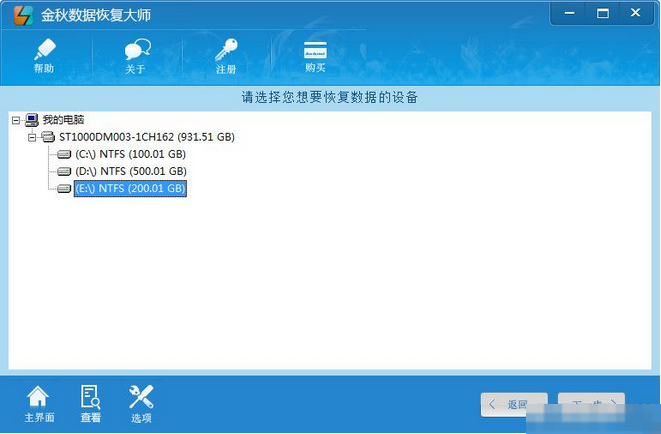This screenshot has height=434, width=661.
Task: Minimize the data recovery window
Action: coord(571,14)
